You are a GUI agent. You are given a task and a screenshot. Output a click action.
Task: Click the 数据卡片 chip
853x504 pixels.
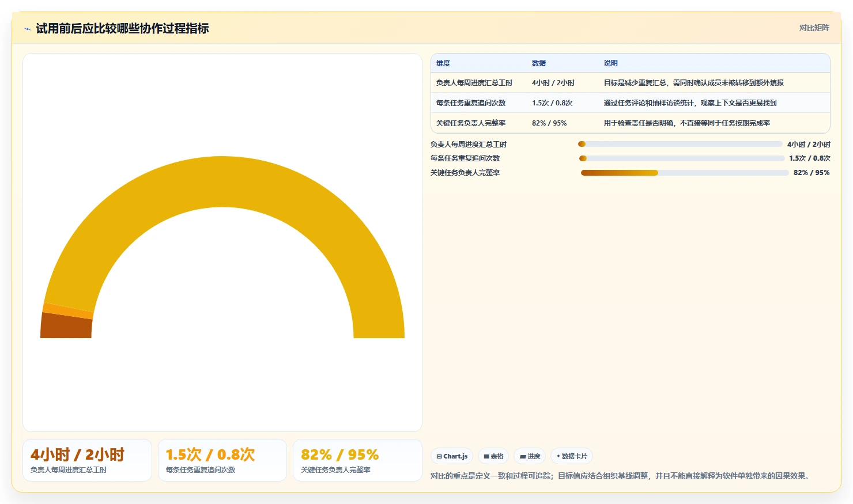pos(572,456)
